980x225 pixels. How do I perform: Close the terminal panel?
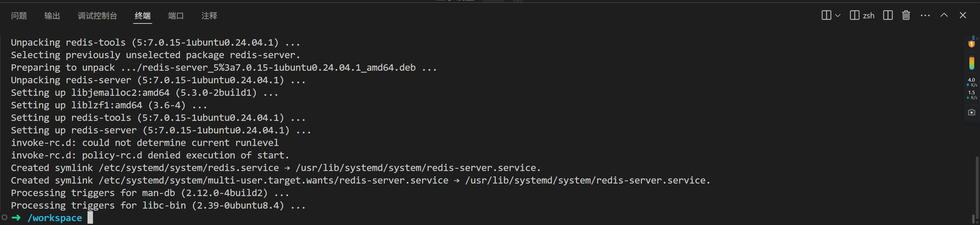[963, 15]
